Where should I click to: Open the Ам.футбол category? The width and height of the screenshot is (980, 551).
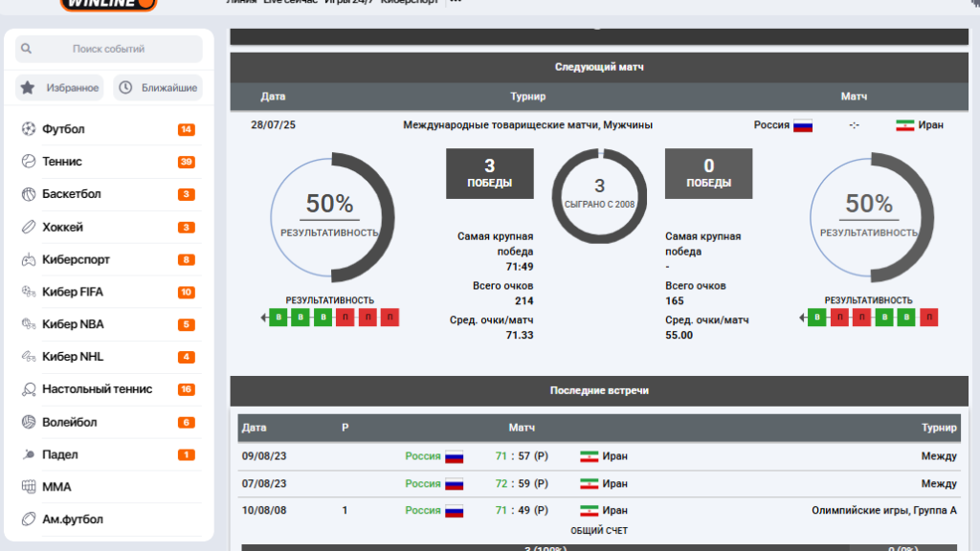[x=73, y=519]
